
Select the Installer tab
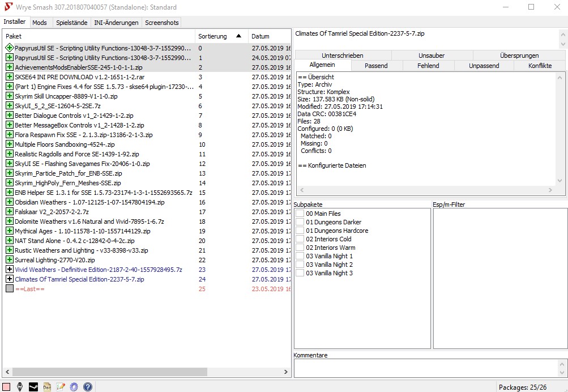(x=15, y=22)
